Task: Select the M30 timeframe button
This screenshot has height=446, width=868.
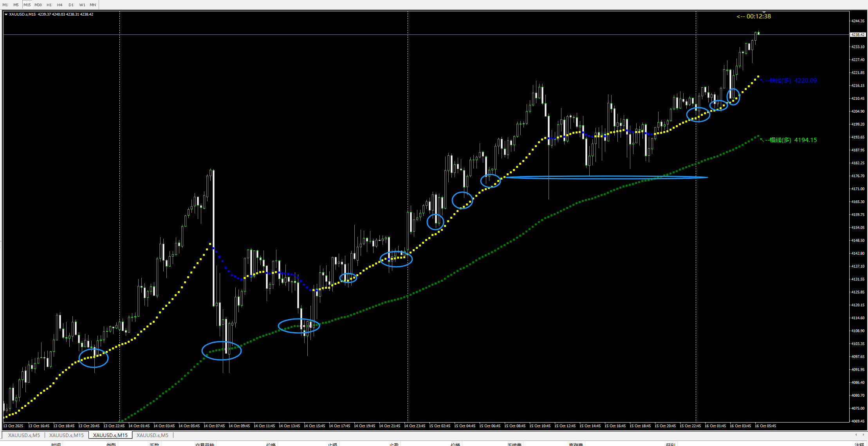Action: pos(38,5)
